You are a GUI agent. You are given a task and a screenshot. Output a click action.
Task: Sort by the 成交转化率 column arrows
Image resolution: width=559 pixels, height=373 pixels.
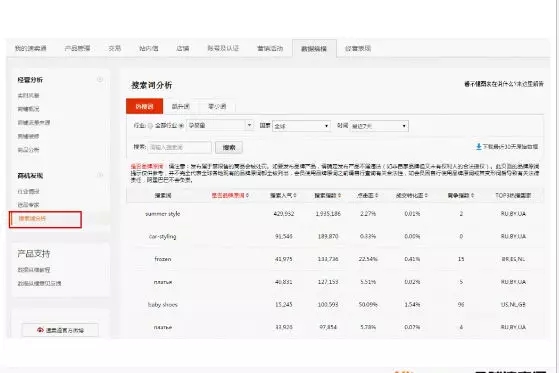click(x=426, y=195)
